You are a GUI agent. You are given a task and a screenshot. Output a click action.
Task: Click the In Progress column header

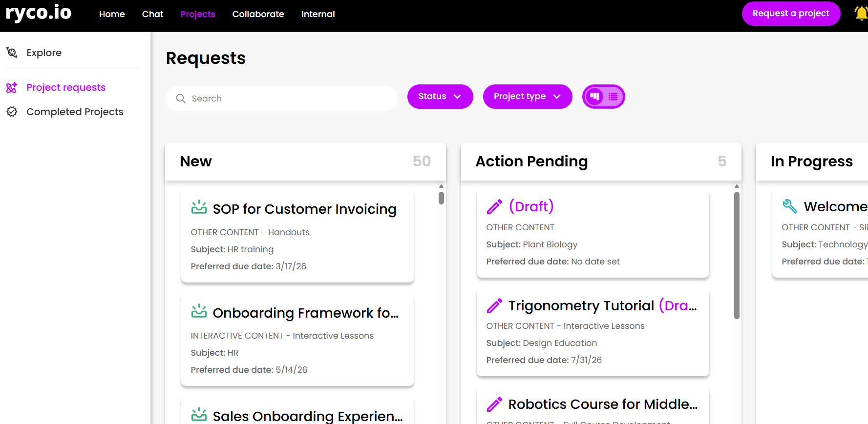point(812,162)
